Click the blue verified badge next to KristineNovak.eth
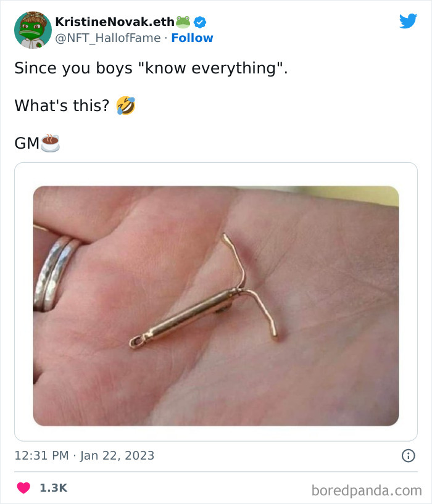The width and height of the screenshot is (432, 504). (x=199, y=20)
